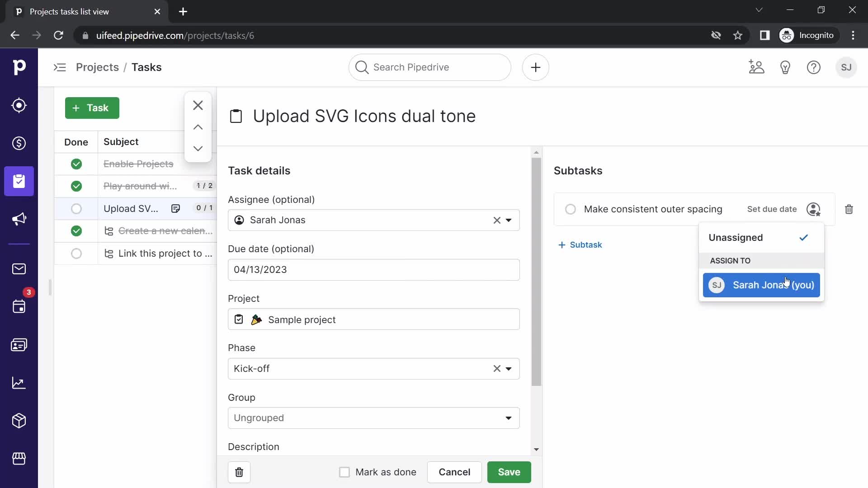The image size is (868, 488).
Task: Select Sarah Jonas (you) from assign menu
Action: point(764,285)
